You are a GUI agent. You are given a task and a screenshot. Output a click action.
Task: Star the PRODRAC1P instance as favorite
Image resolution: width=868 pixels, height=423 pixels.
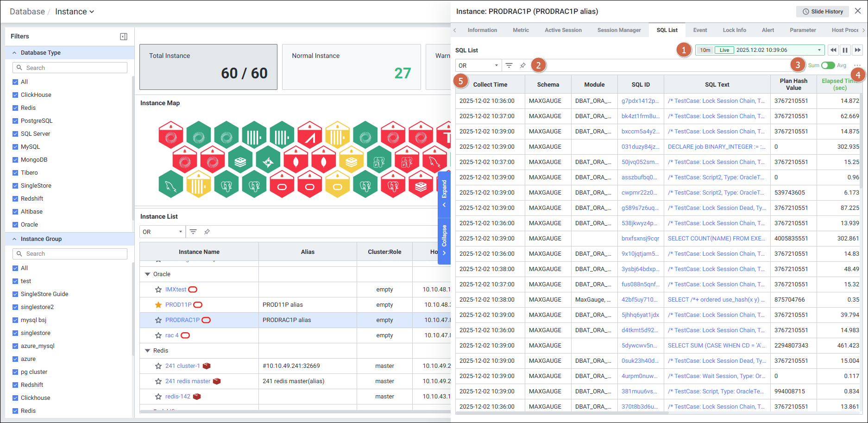(x=158, y=320)
